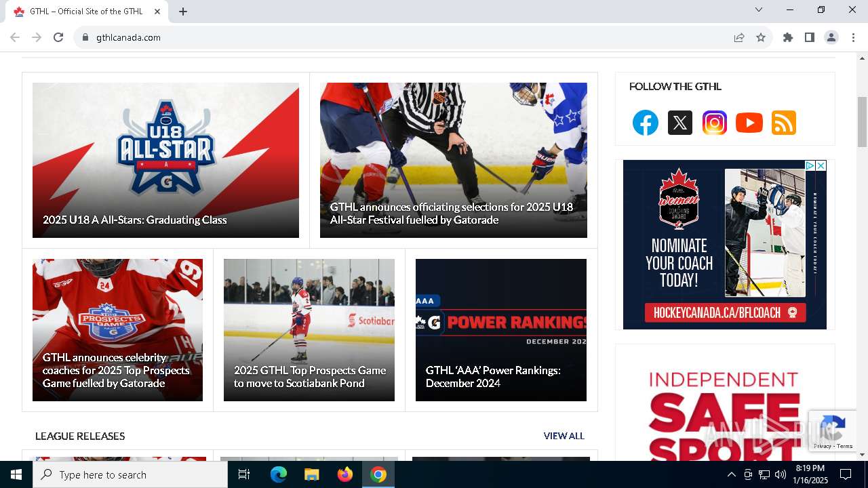
Task: Click the LEAGUE RELEASES heading
Action: click(x=80, y=436)
